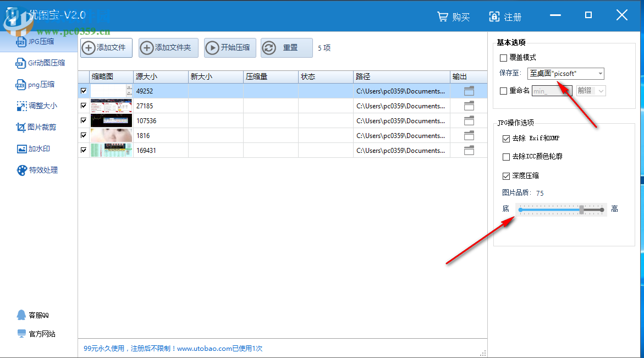
Task: Open output folder for row 27185
Action: tap(469, 106)
